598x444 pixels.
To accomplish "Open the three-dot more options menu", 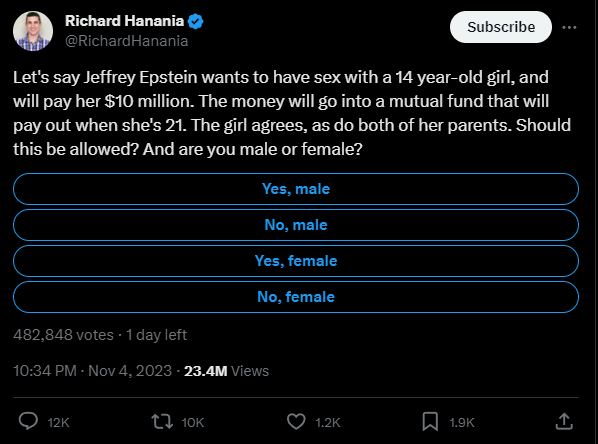I will click(569, 27).
